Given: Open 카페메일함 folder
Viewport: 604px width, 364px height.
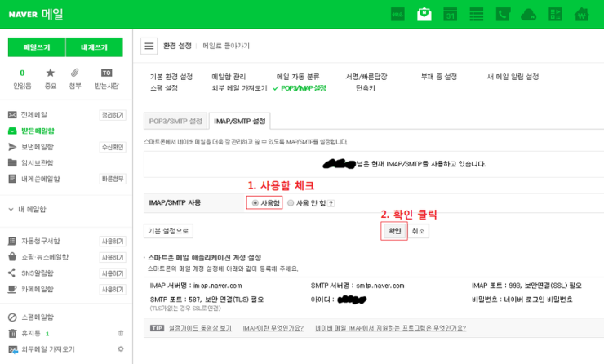Looking at the screenshot, I should (x=38, y=289).
